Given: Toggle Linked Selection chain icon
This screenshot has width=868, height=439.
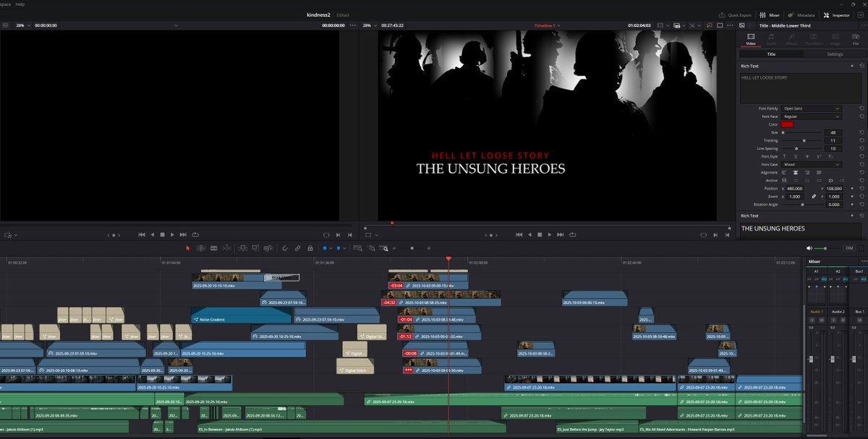Looking at the screenshot, I should 297,248.
